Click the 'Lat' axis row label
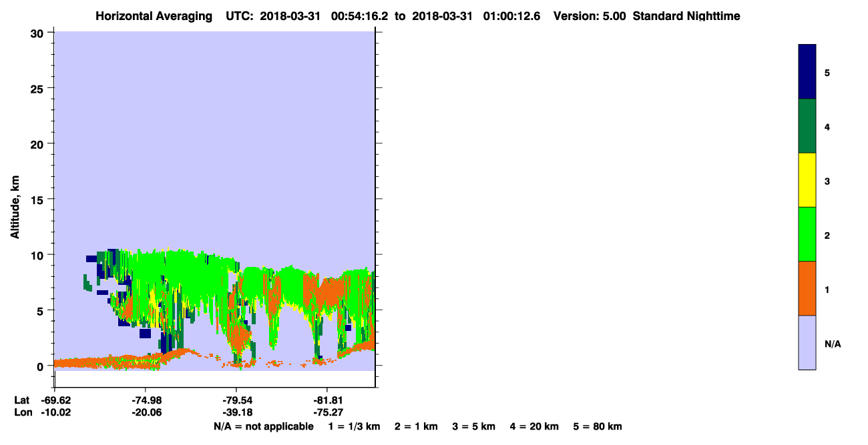Screen dimensions: 868x445 pos(21,400)
